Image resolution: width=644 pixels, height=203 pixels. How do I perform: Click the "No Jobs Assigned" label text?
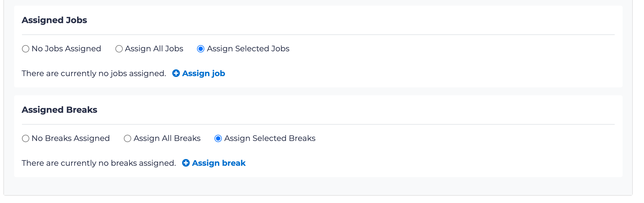coord(66,48)
